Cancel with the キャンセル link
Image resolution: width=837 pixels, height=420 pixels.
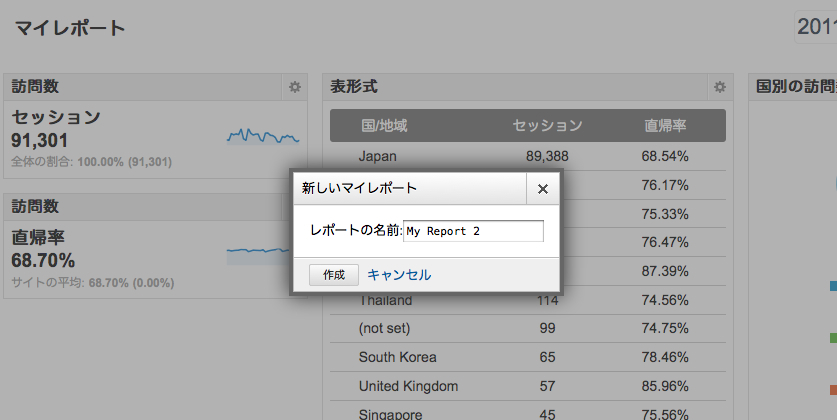399,275
